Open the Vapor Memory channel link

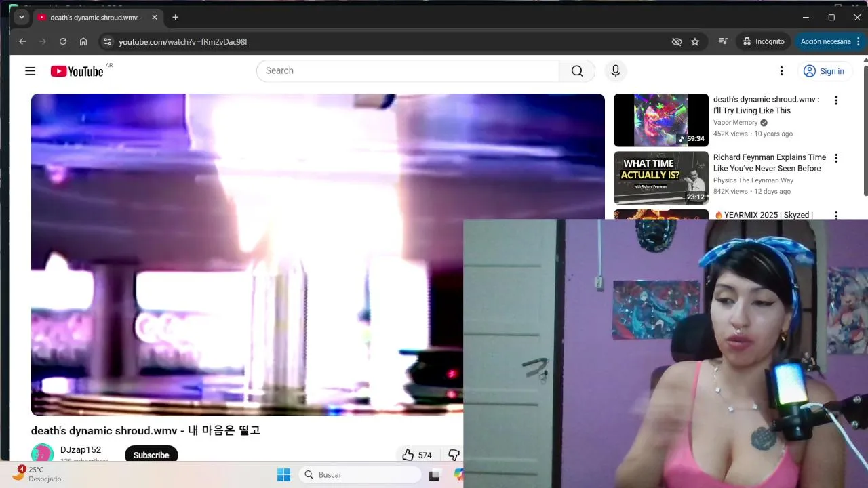click(735, 123)
